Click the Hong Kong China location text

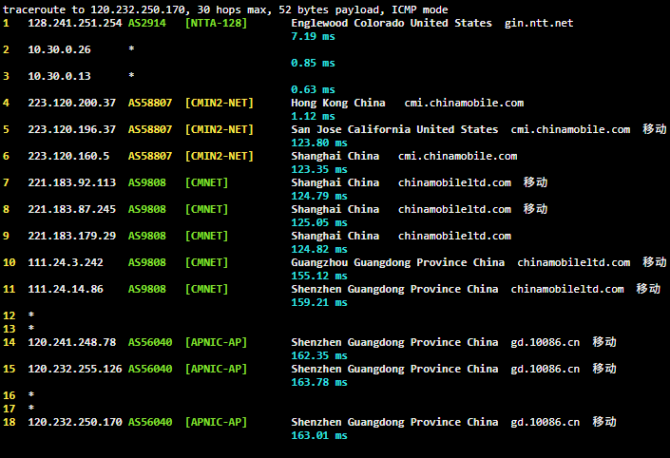(338, 103)
